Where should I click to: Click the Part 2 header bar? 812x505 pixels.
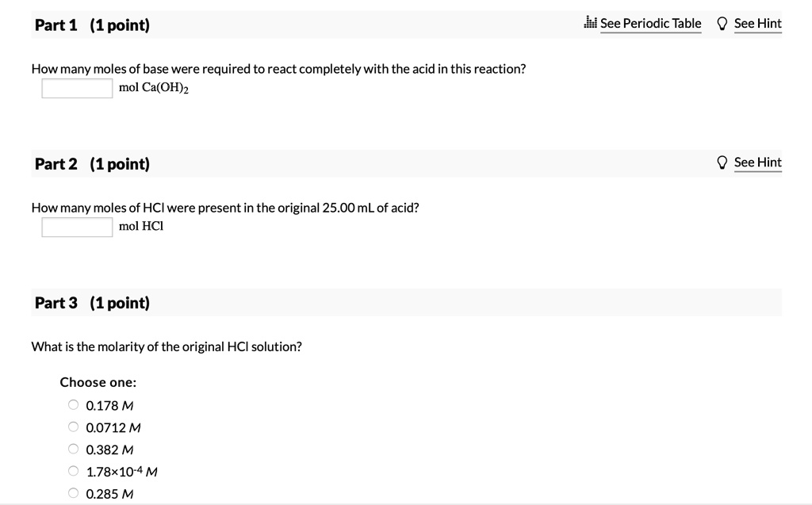point(406,163)
